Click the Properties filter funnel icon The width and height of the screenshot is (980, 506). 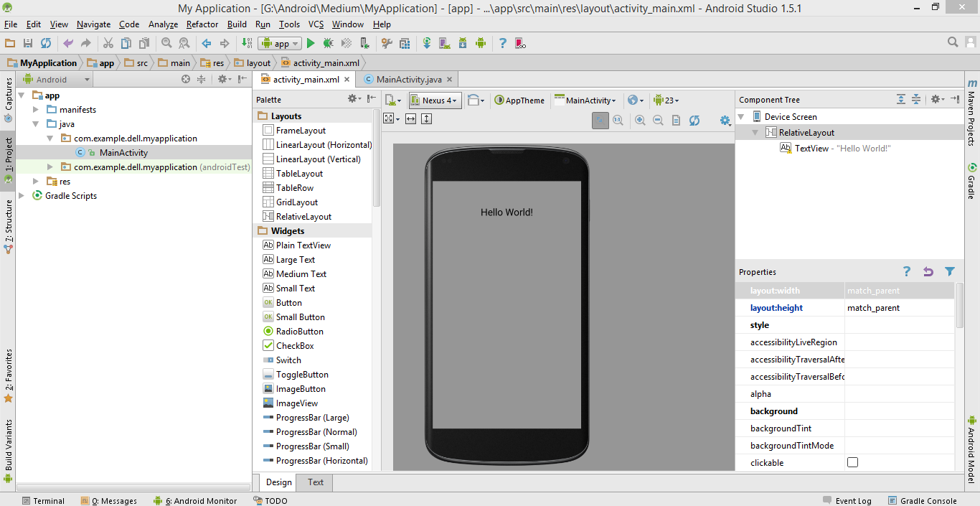[950, 272]
